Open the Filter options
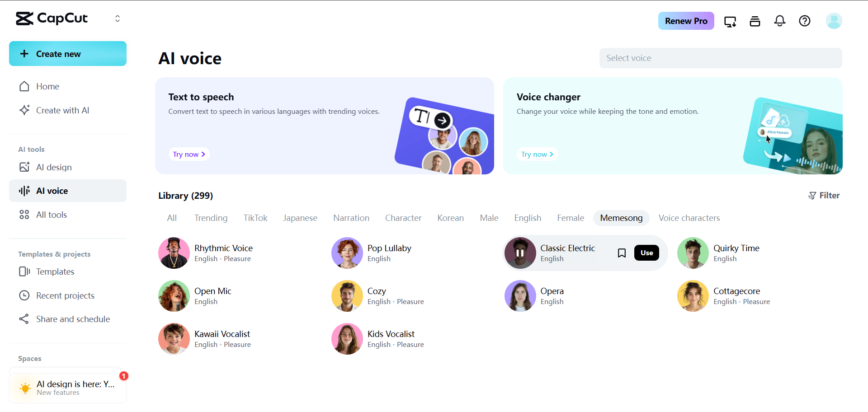Screen dimensions: 868x412 point(824,196)
